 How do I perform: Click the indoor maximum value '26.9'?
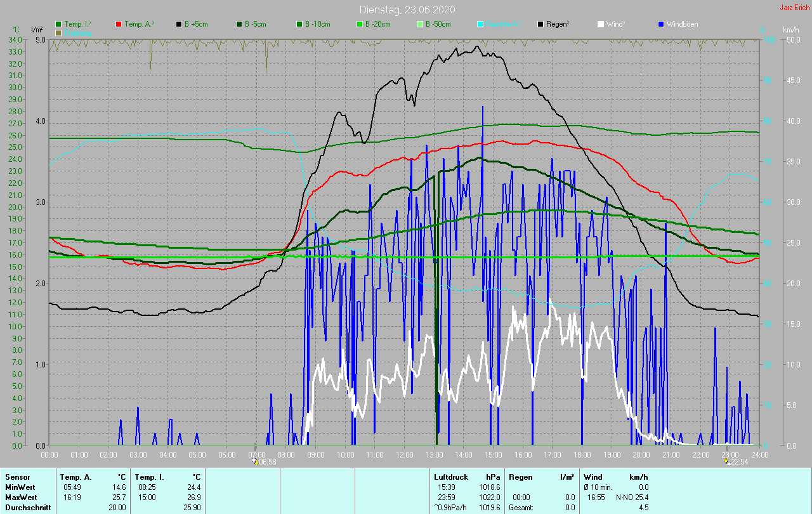pos(194,497)
